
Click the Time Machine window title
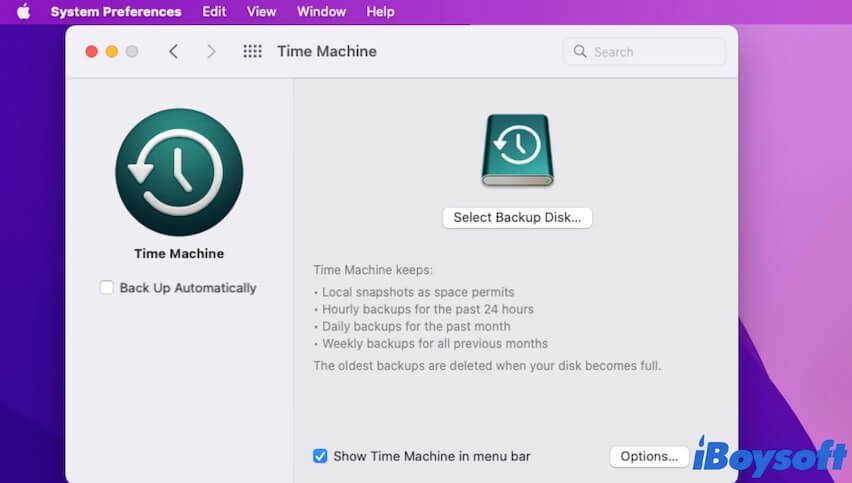[x=327, y=52]
